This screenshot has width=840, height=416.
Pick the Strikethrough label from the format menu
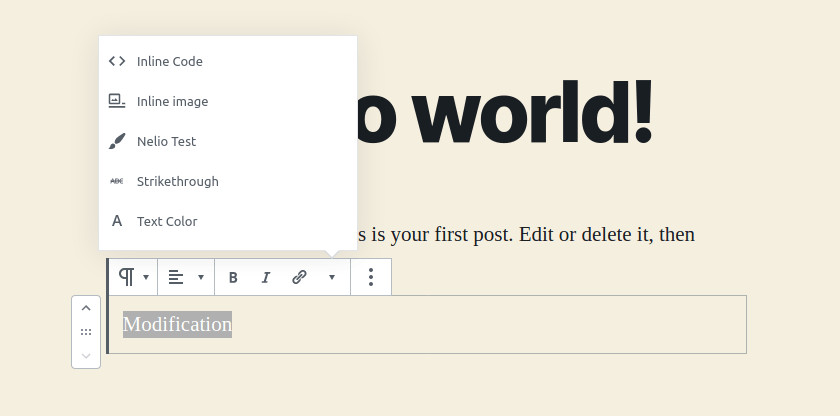pyautogui.click(x=178, y=181)
